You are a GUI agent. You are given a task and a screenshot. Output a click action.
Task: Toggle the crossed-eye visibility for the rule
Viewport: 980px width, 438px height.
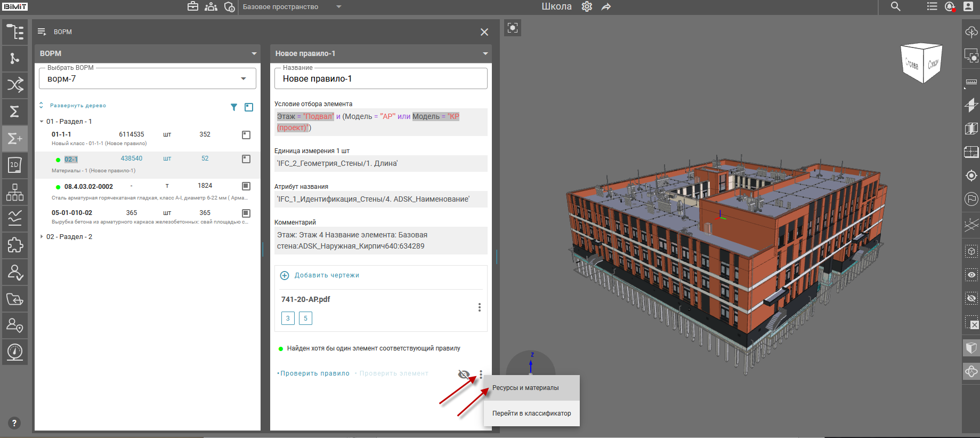[x=464, y=374]
